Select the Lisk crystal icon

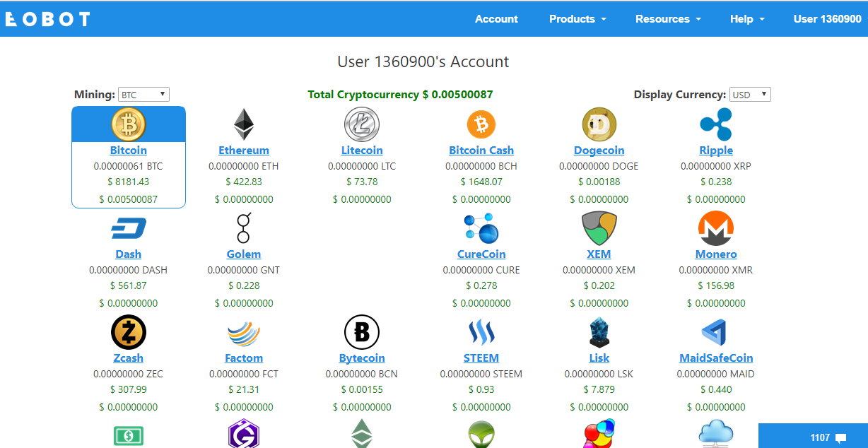599,331
